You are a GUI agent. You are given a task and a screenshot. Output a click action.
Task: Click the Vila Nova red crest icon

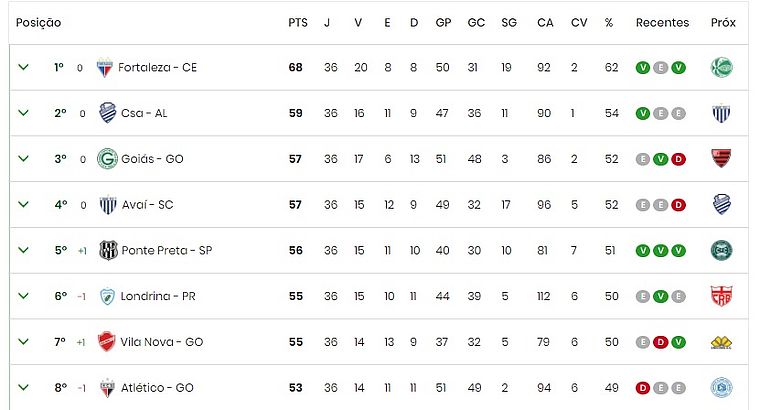107,342
